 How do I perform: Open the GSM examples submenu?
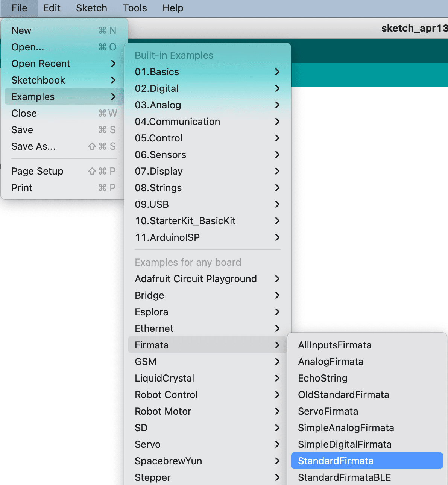point(207,362)
